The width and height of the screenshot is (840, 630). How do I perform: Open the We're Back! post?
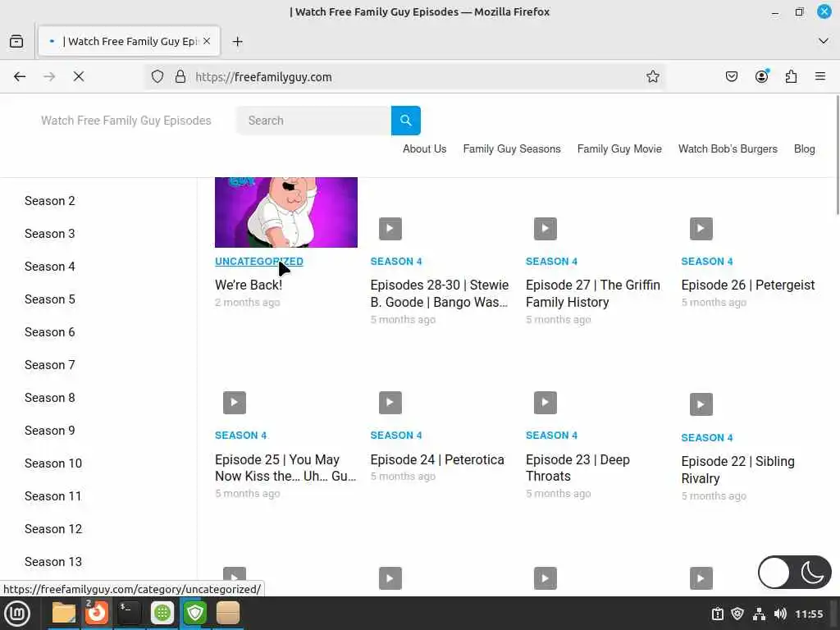[249, 285]
